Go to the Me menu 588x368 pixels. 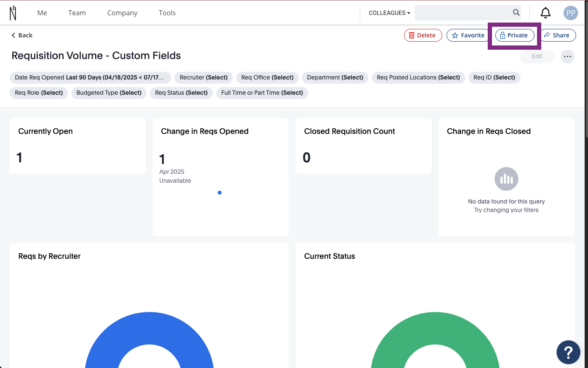(42, 13)
